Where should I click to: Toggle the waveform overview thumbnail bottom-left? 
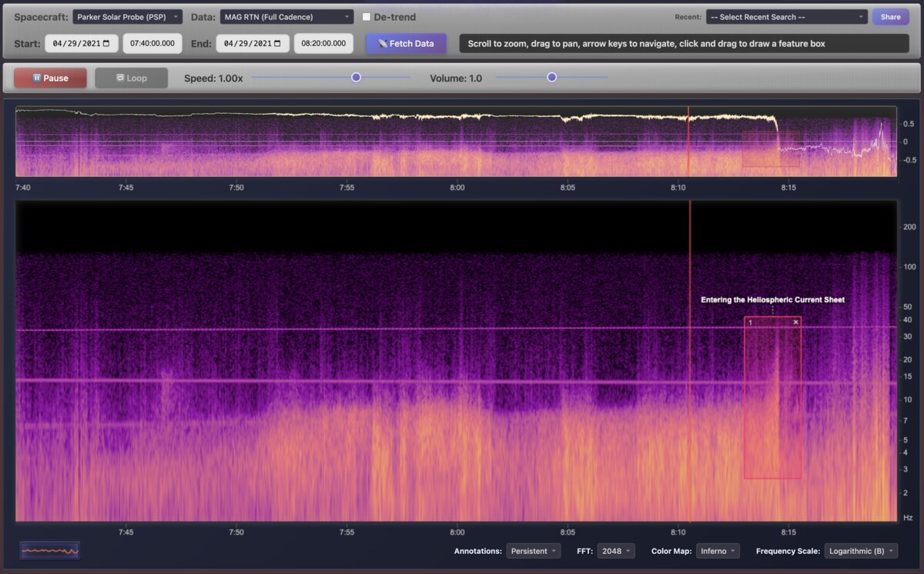pos(49,550)
